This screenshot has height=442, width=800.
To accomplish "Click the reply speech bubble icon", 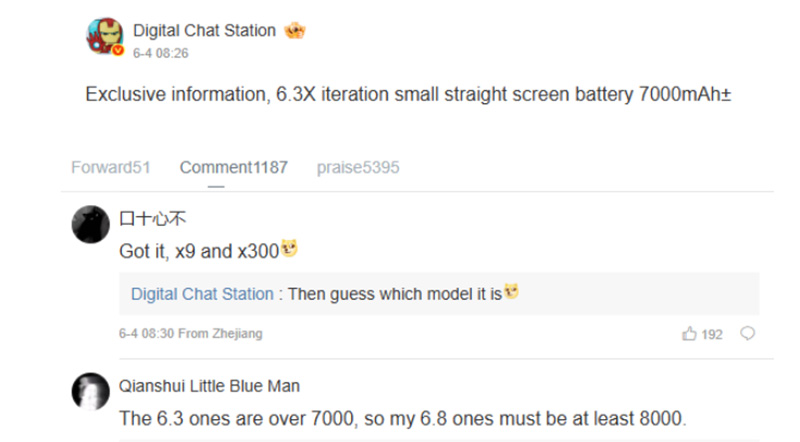I will pyautogui.click(x=748, y=334).
